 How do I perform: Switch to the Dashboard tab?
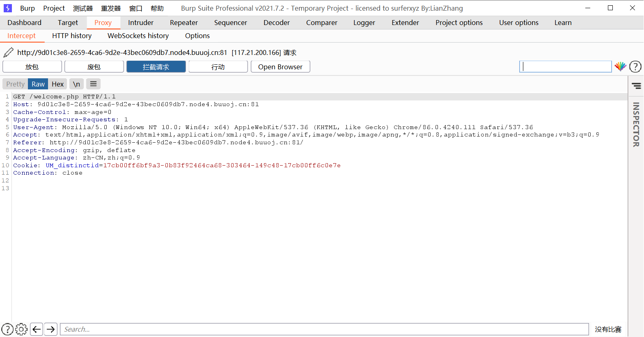tap(25, 23)
